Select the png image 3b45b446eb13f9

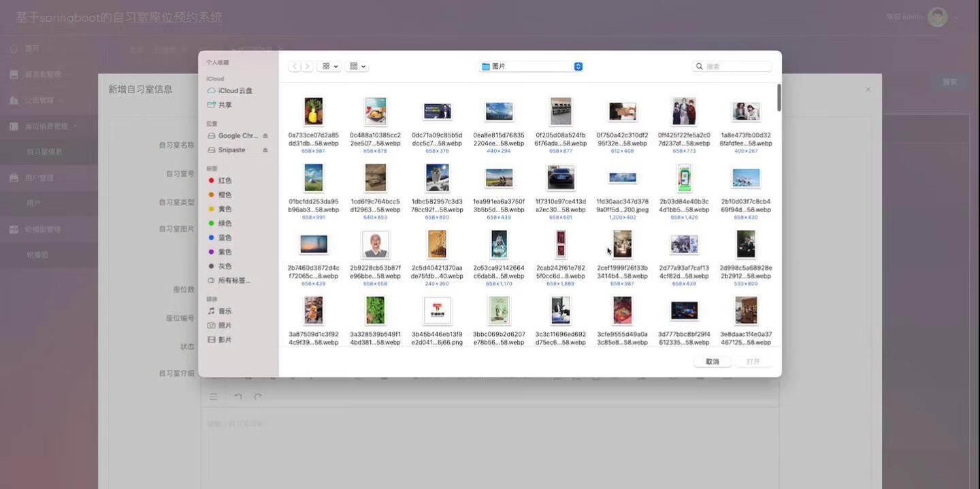[x=437, y=310]
